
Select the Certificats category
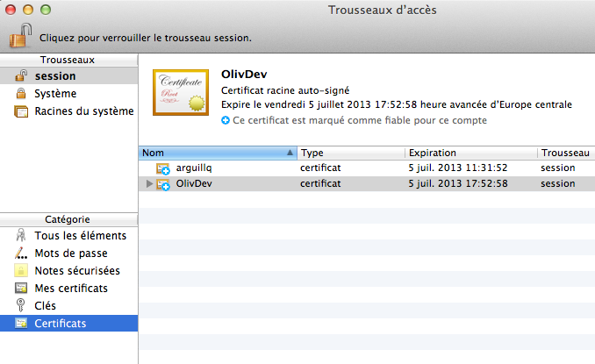point(61,324)
